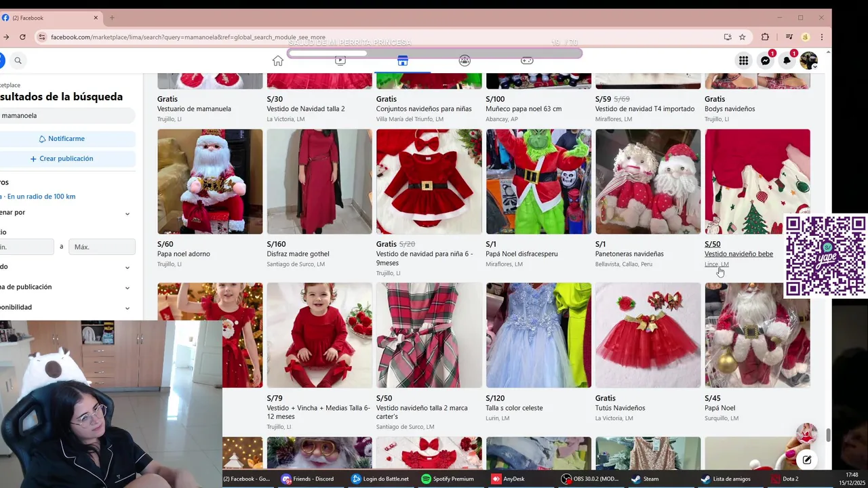Open the Talla s color celeste dress photo

click(538, 335)
